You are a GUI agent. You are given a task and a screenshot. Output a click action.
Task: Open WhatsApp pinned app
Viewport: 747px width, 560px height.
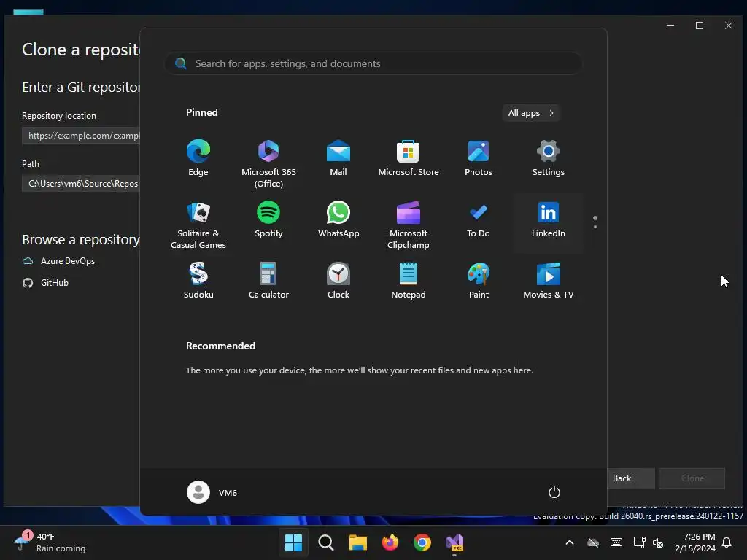click(x=338, y=220)
